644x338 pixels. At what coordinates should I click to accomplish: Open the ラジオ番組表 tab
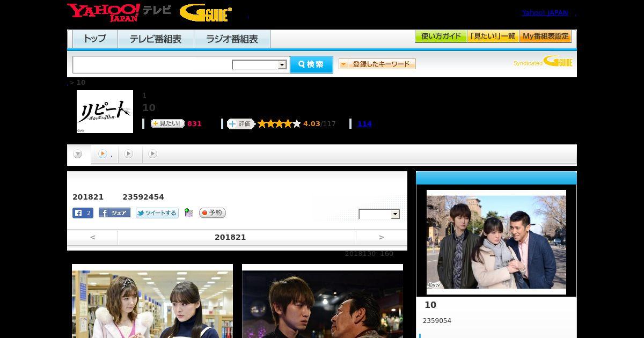tap(232, 39)
